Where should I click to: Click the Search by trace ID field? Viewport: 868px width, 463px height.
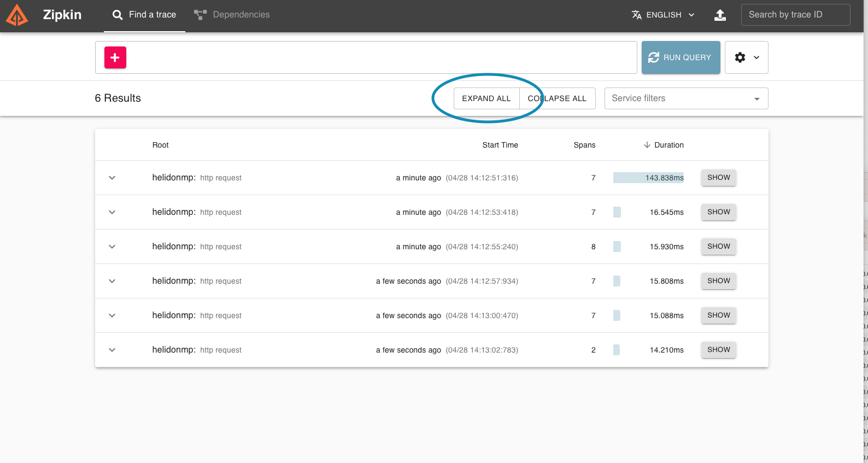(795, 15)
